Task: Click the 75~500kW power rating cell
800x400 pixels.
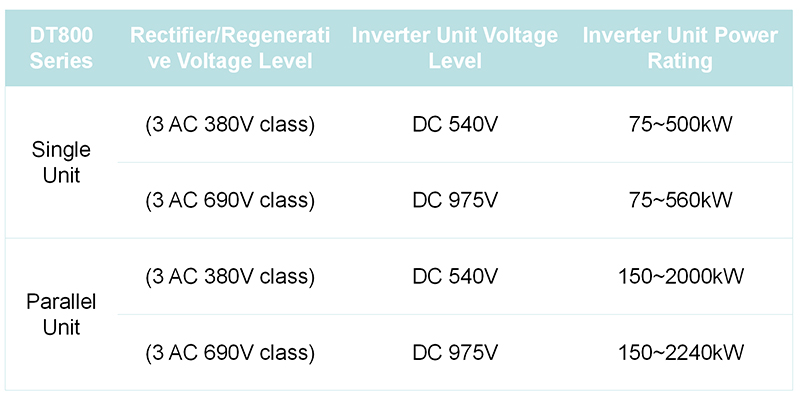Action: click(x=680, y=125)
